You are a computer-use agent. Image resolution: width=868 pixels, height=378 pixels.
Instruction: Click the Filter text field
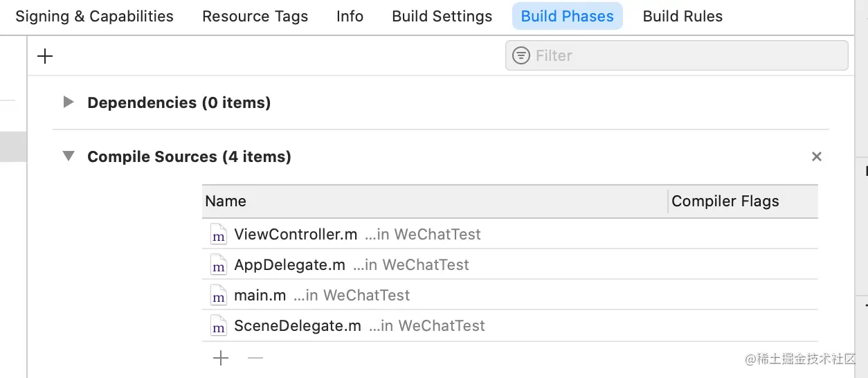[x=685, y=55]
